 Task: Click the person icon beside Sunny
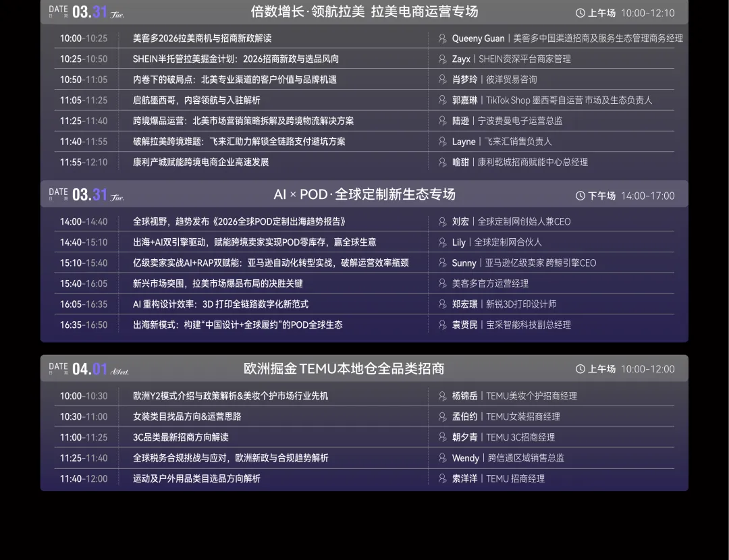click(x=442, y=262)
